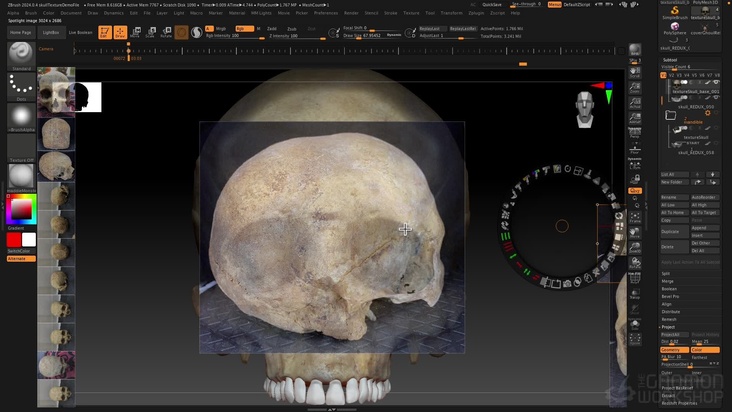The height and width of the screenshot is (412, 732).
Task: Open the Brush menu
Action: tap(31, 13)
